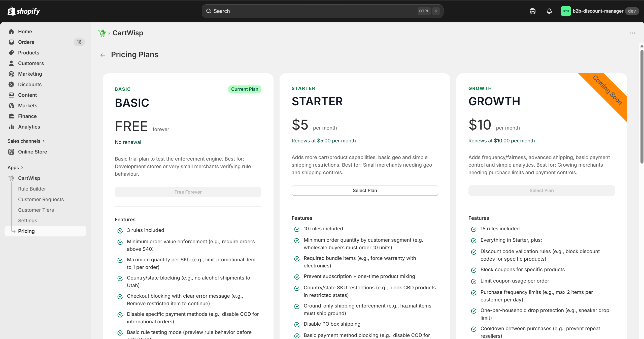Click the Online Store storefront icon
Image resolution: width=644 pixels, height=339 pixels.
(x=11, y=152)
